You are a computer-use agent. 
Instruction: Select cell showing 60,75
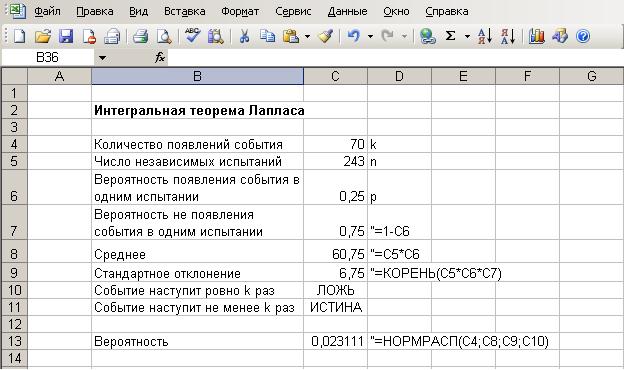pos(335,251)
